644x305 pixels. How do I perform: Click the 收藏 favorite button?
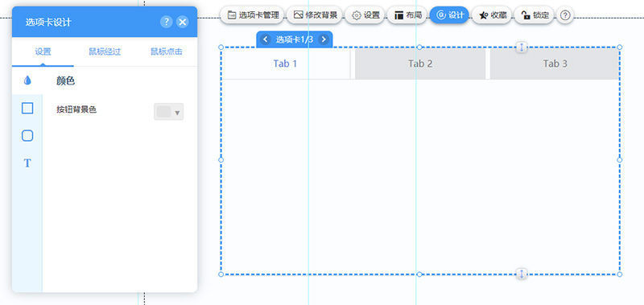[492, 15]
